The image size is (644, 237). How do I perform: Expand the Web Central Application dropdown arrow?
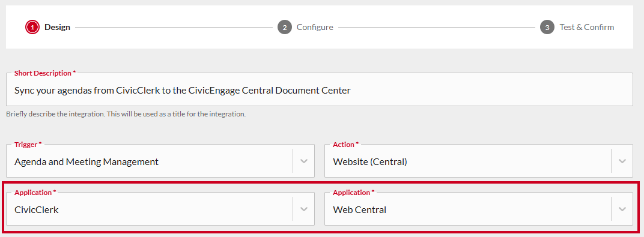[x=622, y=209]
